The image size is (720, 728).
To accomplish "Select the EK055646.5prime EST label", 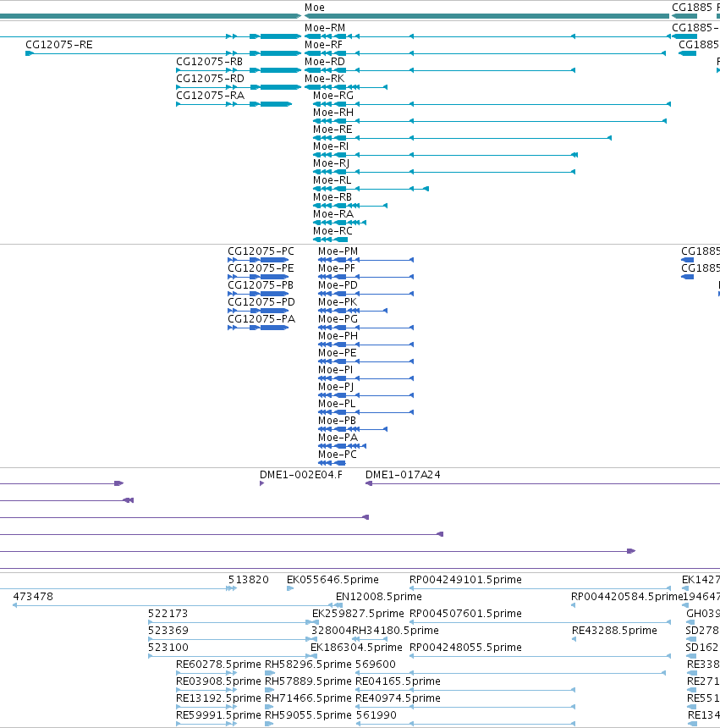I will pyautogui.click(x=333, y=580).
